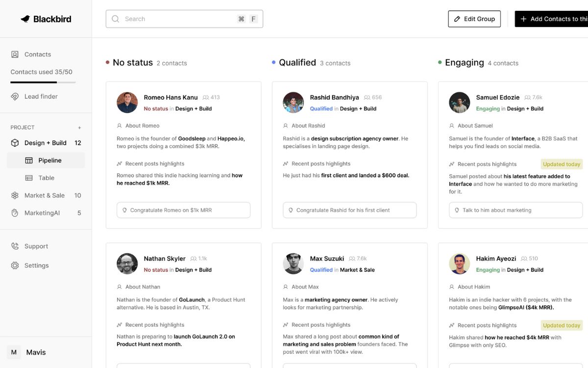
Task: Click the Market & Sale project icon
Action: (x=15, y=195)
